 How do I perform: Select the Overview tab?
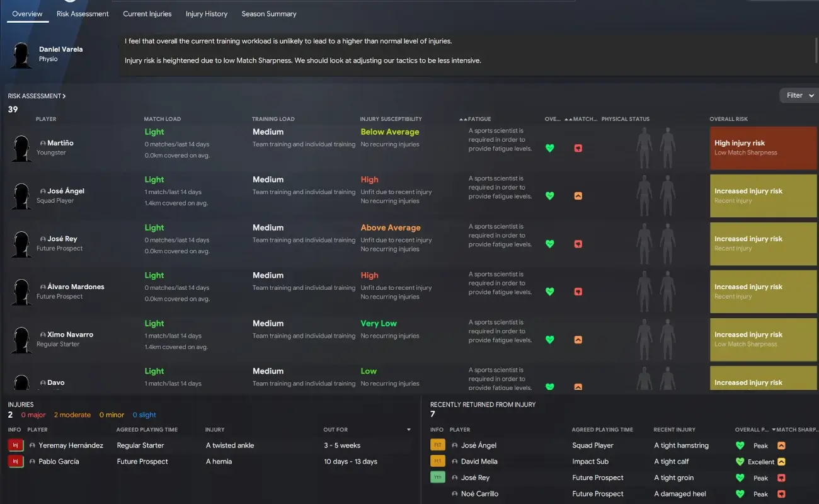click(x=28, y=14)
